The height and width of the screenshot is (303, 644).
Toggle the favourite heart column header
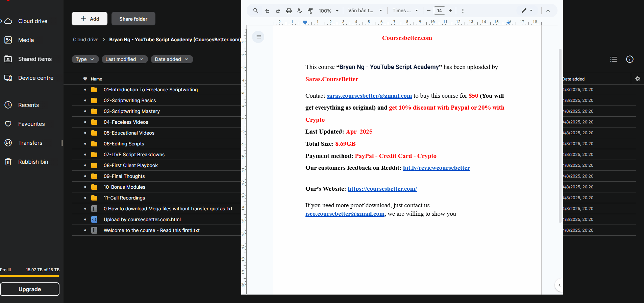click(x=85, y=79)
